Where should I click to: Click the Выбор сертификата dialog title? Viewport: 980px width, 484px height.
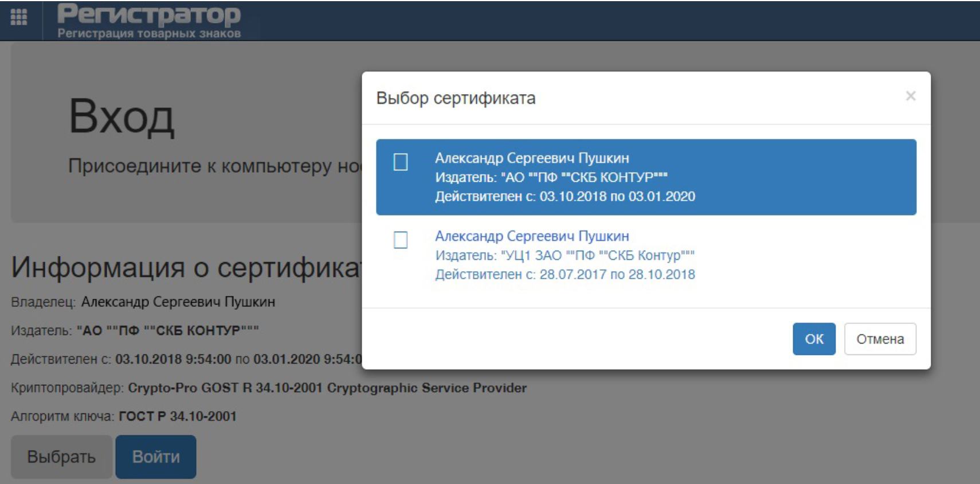click(x=456, y=98)
